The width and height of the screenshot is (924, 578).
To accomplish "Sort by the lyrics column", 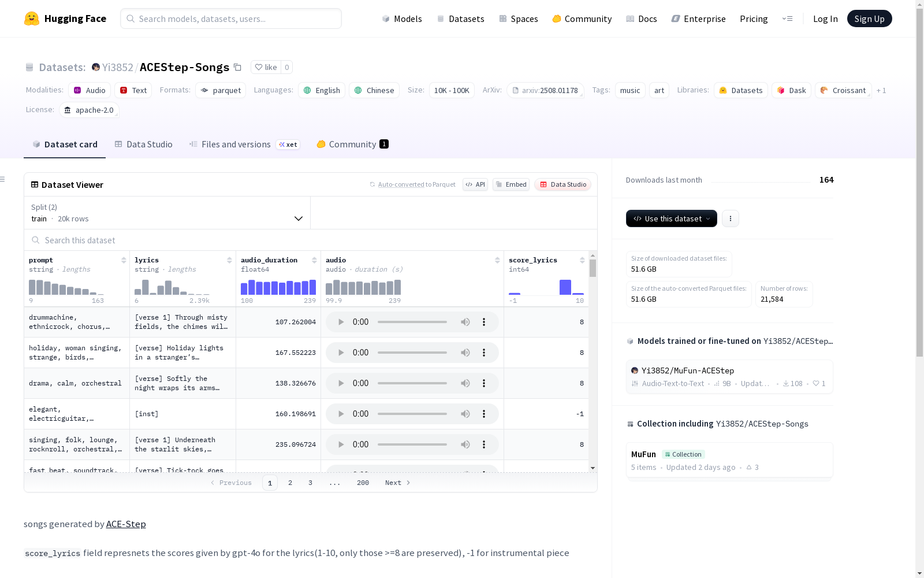I will coord(229,260).
